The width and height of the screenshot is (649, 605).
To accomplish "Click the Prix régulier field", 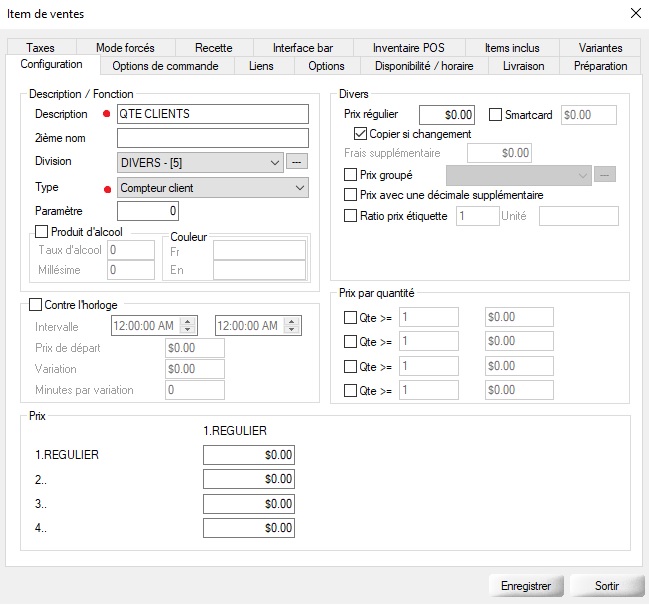I will point(447,115).
